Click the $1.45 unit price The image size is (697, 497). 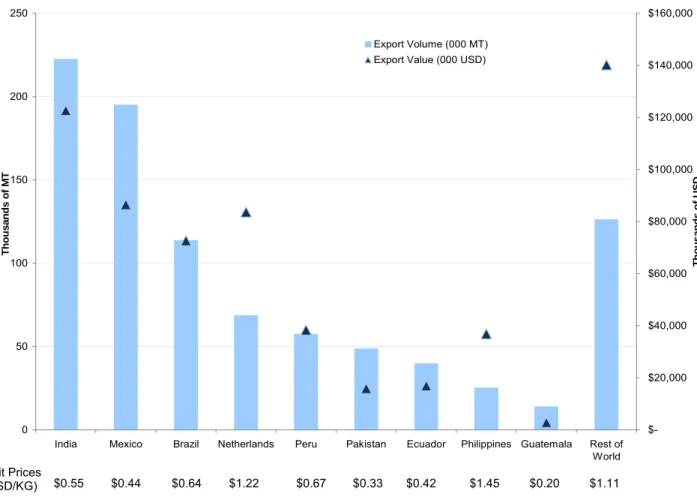click(485, 483)
